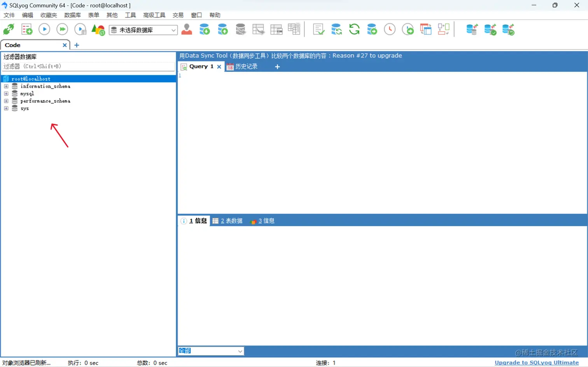
Task: Expand the performance_schema database node
Action: click(6, 101)
